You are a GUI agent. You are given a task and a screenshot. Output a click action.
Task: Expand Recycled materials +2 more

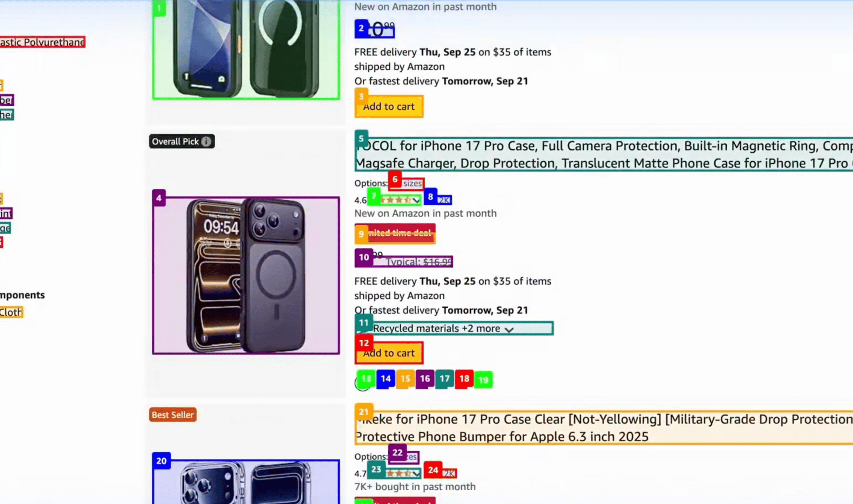pos(454,328)
